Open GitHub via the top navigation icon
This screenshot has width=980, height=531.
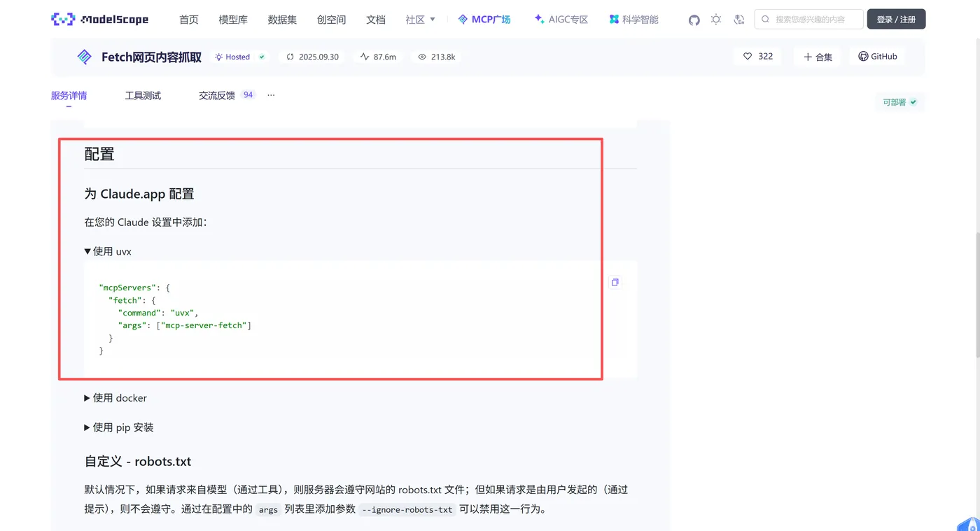[694, 20]
